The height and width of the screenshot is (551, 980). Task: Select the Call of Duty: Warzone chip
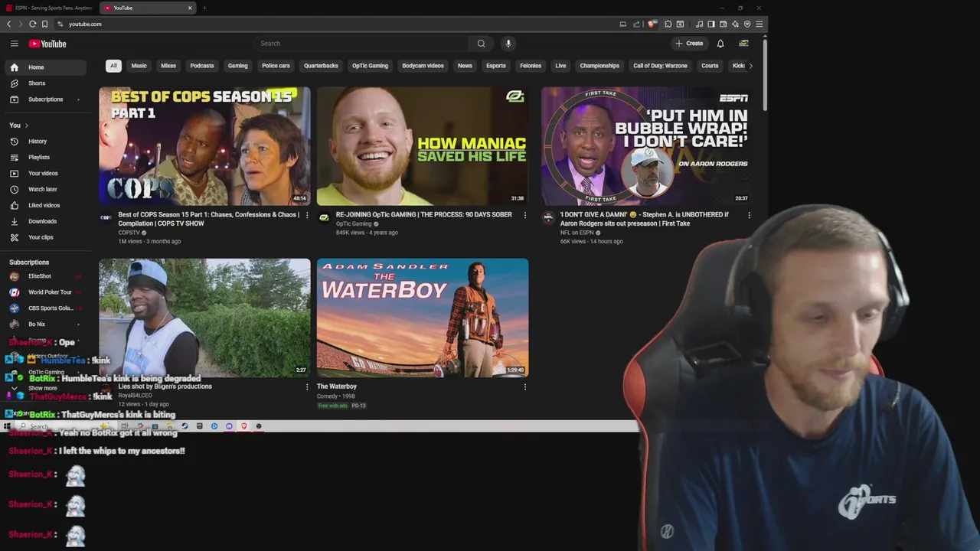(x=660, y=66)
